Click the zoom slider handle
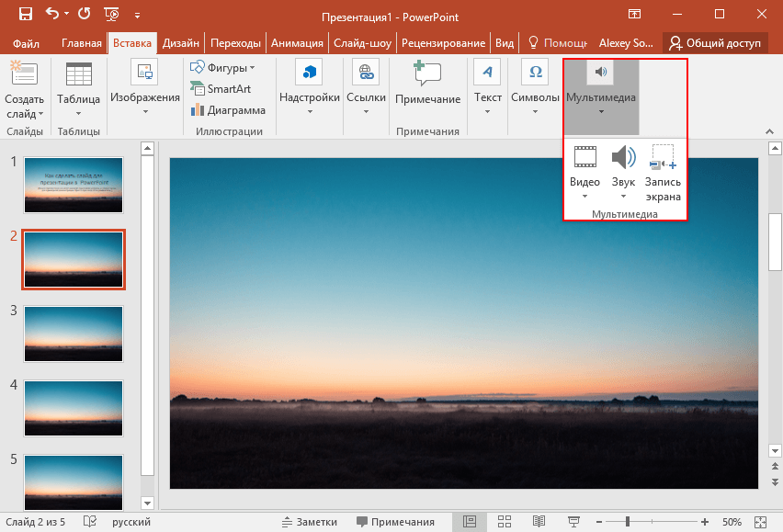Image resolution: width=783 pixels, height=532 pixels. (629, 522)
